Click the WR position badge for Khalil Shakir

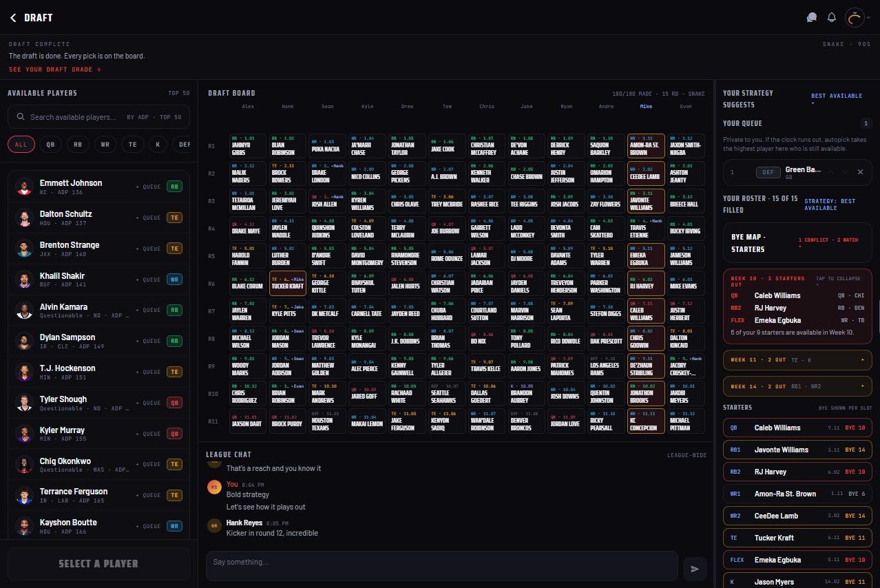175,280
